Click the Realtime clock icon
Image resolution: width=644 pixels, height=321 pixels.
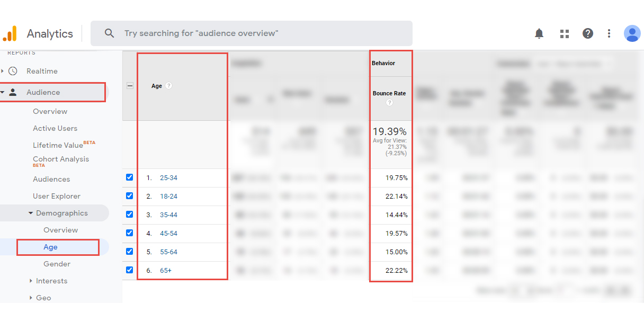pos(13,71)
